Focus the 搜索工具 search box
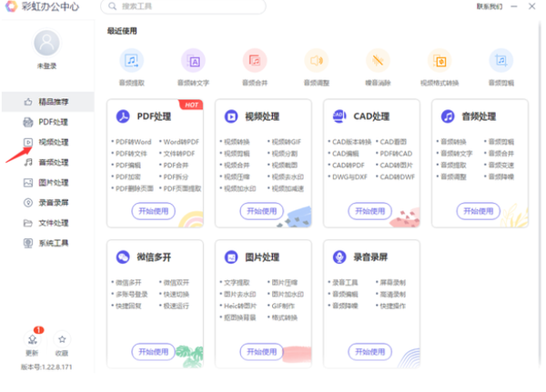Screen dimensions: 546x392 pyautogui.click(x=187, y=7)
